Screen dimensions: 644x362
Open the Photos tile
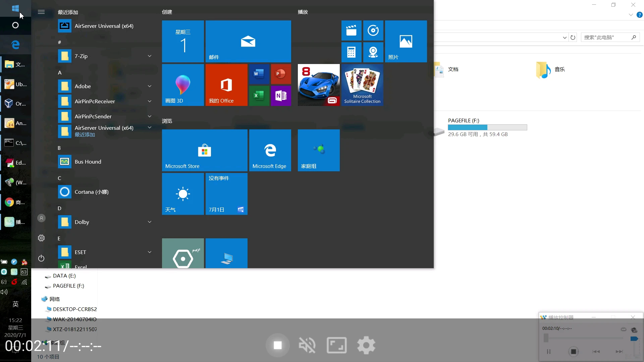pyautogui.click(x=406, y=41)
